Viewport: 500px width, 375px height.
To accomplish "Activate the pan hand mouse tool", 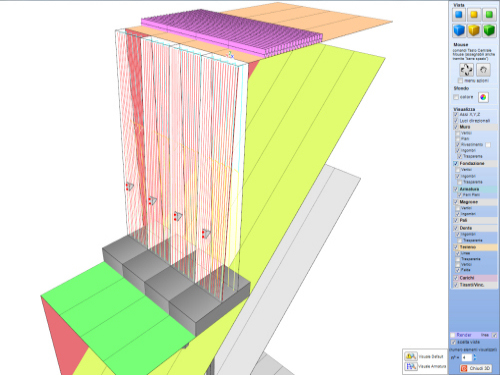I will (x=483, y=70).
